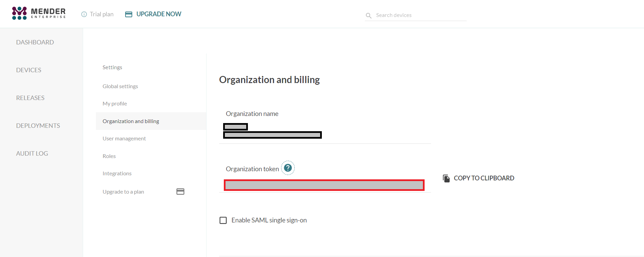Open the Dashboard section

coord(35,42)
